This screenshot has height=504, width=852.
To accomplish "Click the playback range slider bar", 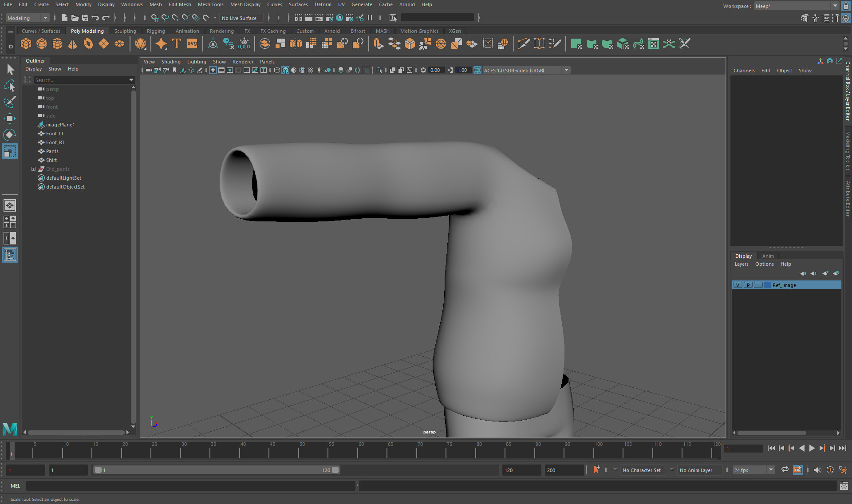I will pyautogui.click(x=216, y=470).
